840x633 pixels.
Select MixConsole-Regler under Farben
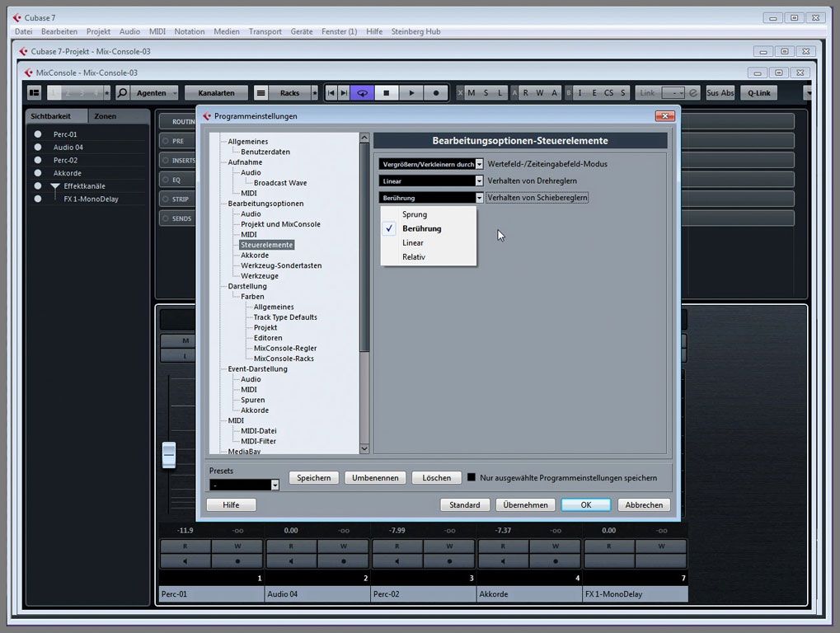(x=285, y=348)
